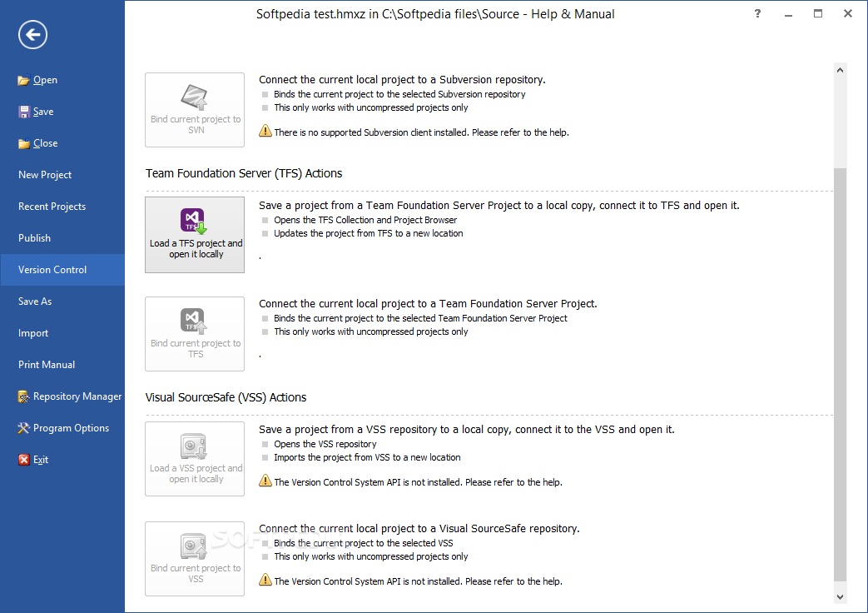Viewport: 868px width, 613px height.
Task: Click the back arrow circle icon
Action: 32,35
